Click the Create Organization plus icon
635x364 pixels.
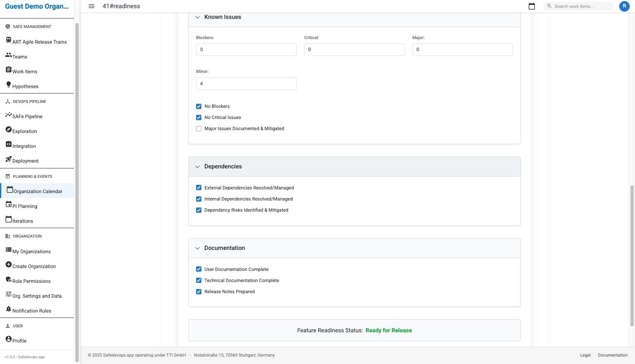pyautogui.click(x=9, y=264)
